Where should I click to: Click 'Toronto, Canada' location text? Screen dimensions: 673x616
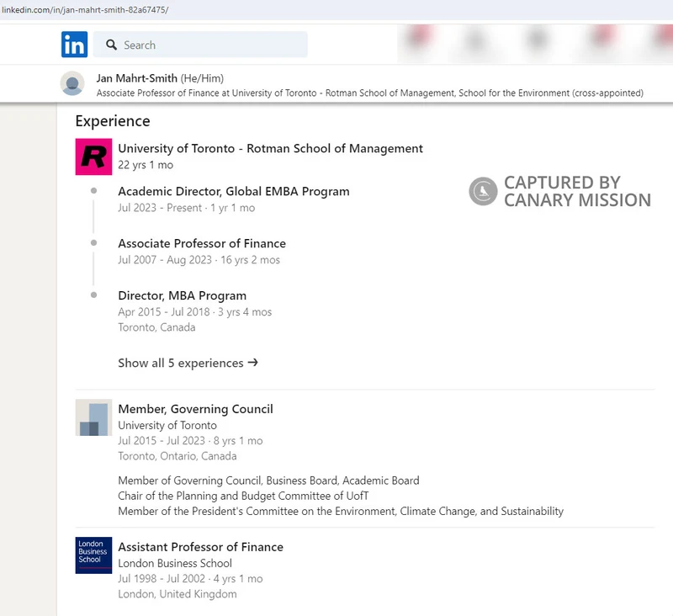(156, 327)
